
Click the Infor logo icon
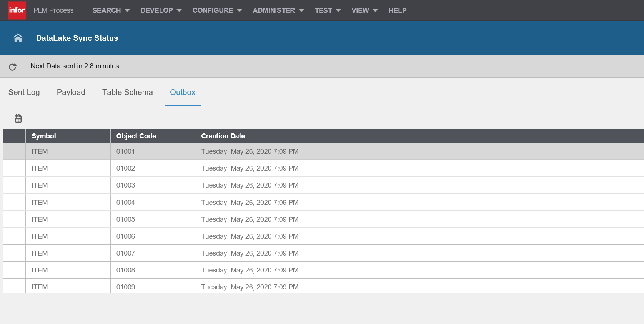(x=17, y=10)
